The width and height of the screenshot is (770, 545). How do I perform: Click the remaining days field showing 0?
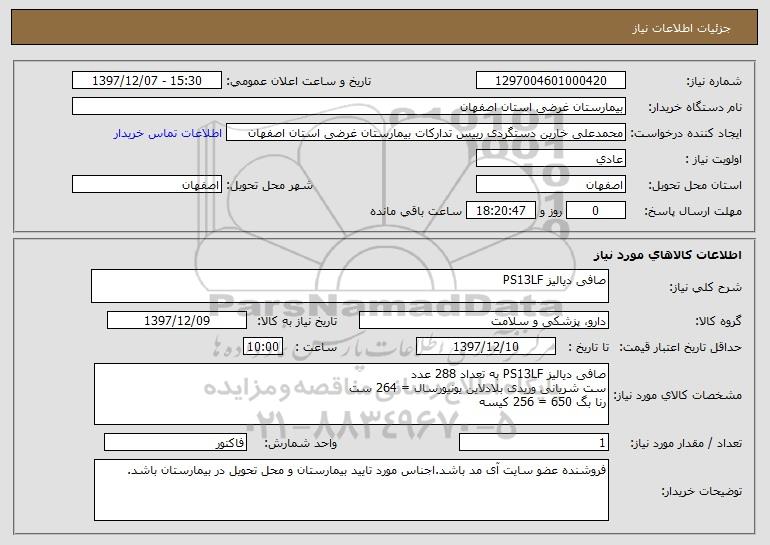(596, 211)
